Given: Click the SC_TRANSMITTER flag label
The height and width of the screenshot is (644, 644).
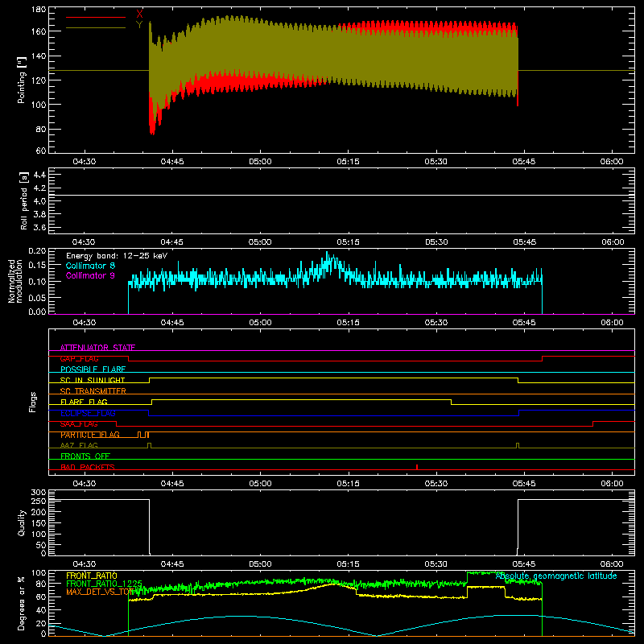Looking at the screenshot, I should [93, 391].
